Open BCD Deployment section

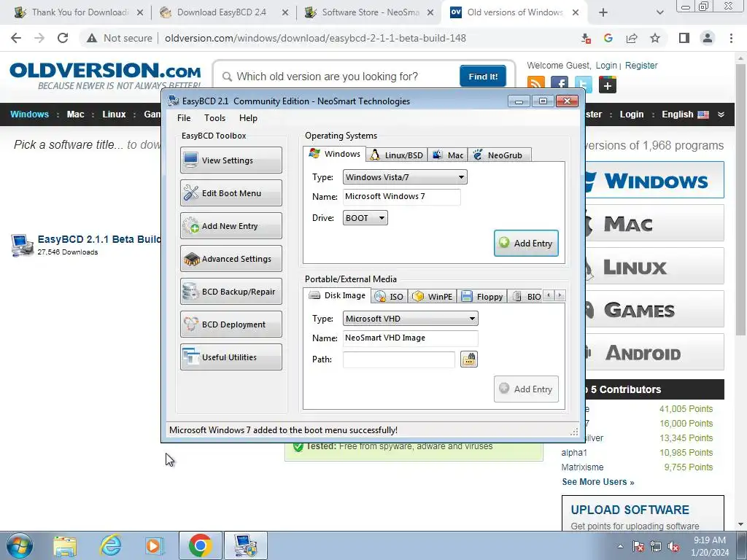click(231, 324)
